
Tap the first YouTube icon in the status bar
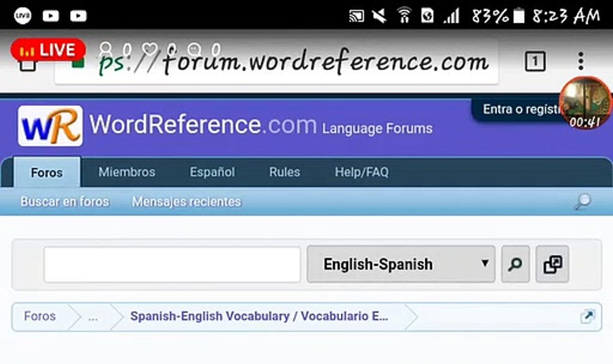(x=51, y=16)
